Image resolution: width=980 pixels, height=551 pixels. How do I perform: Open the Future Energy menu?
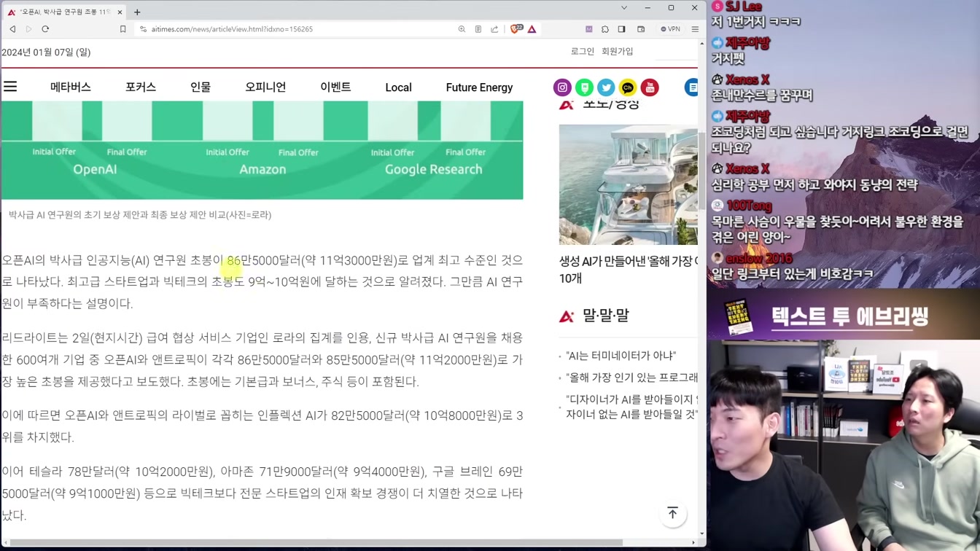tap(479, 87)
